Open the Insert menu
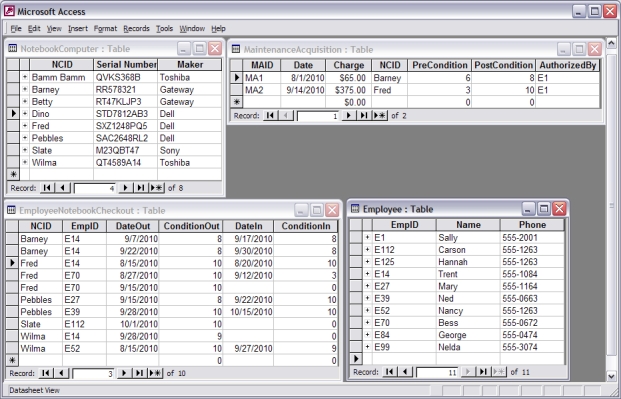This screenshot has height=399, width=621. click(x=78, y=29)
